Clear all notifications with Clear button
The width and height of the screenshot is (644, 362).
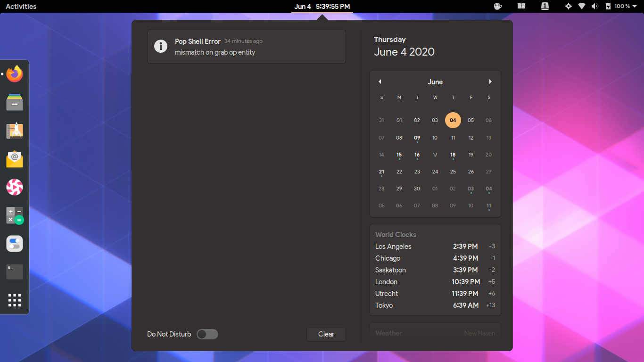point(326,334)
